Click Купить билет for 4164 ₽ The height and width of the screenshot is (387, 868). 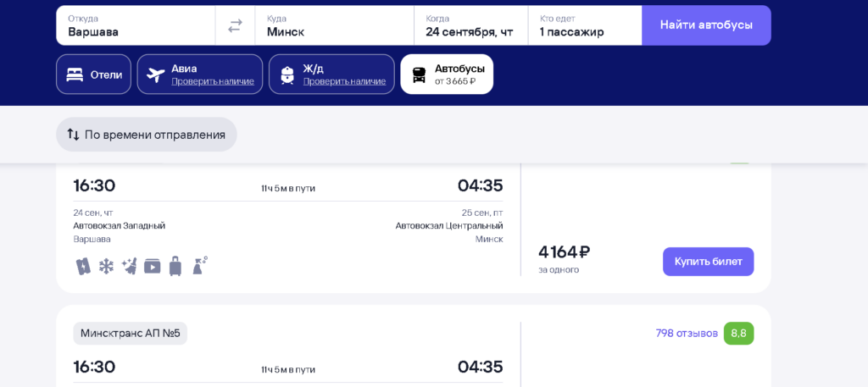point(708,262)
